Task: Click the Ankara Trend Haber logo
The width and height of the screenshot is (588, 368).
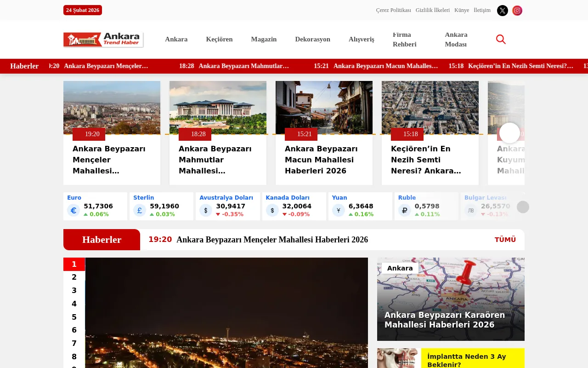Action: click(103, 39)
